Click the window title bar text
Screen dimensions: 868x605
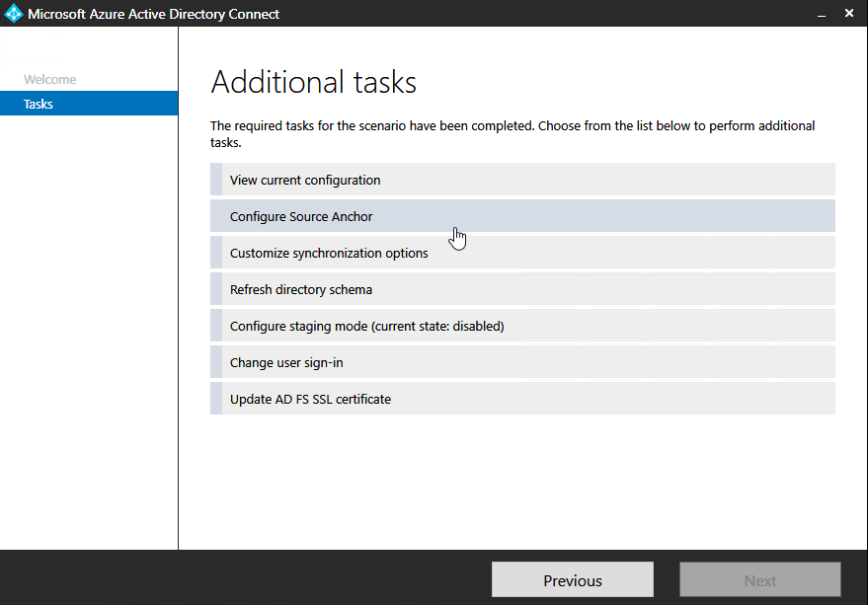coord(153,14)
